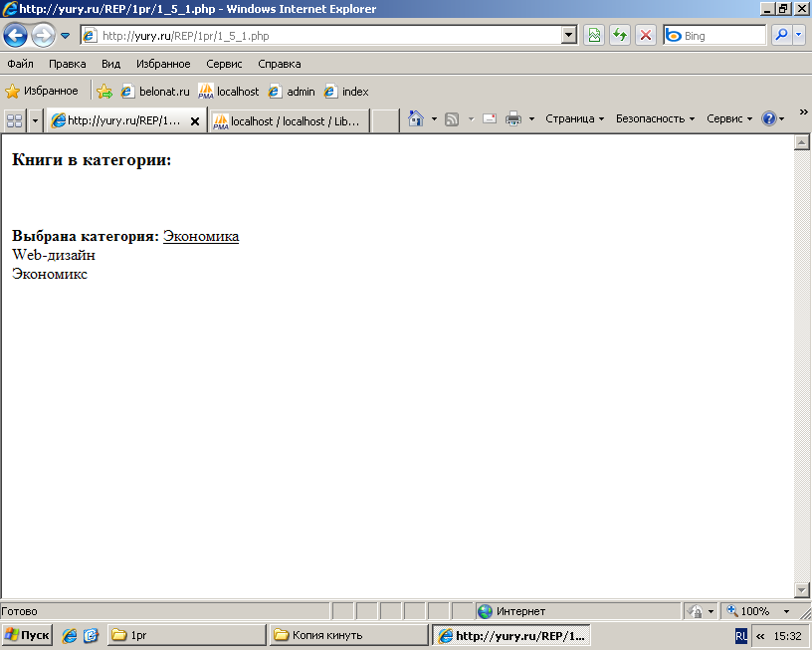Launch Internet Explorer from quick launch
This screenshot has height=650, width=812.
tap(69, 635)
